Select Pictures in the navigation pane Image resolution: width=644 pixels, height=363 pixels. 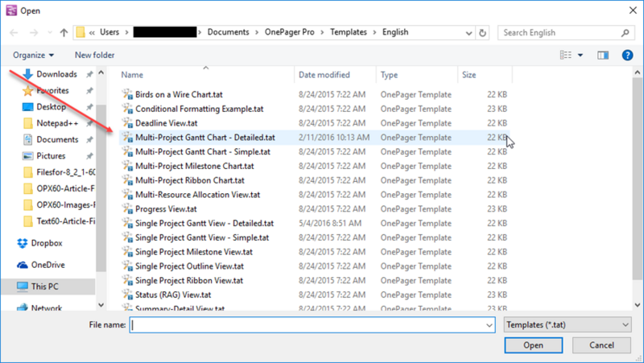pos(51,156)
